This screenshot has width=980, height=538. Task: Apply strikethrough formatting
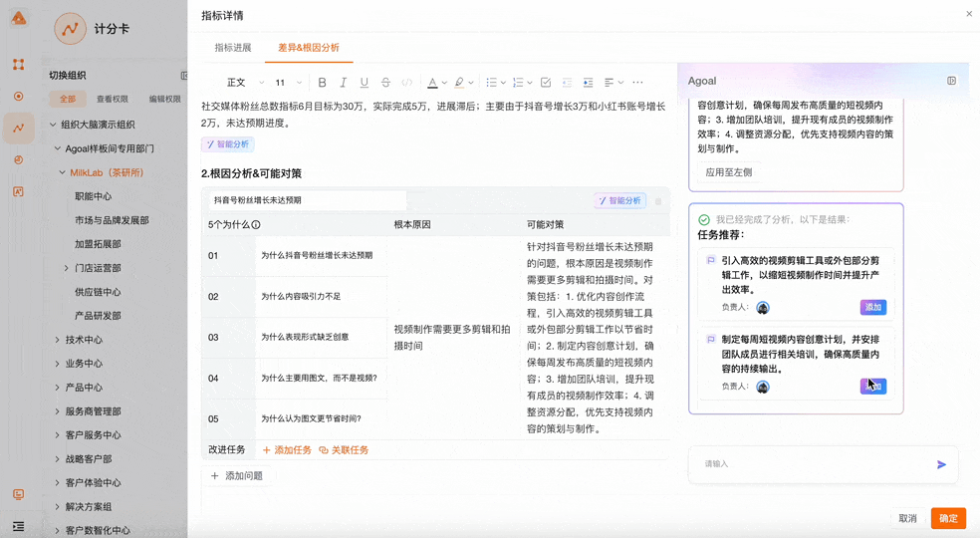coord(385,83)
